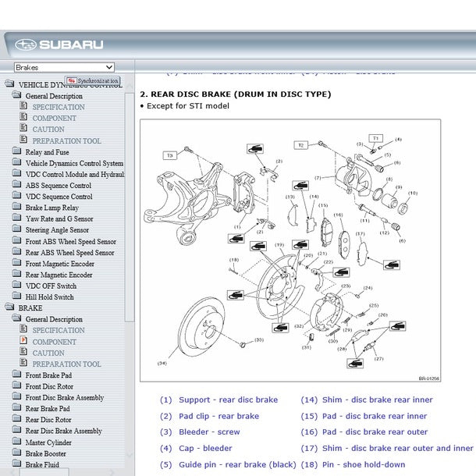
Task: Click the Support - rear disc brake link
Action: coord(227,400)
